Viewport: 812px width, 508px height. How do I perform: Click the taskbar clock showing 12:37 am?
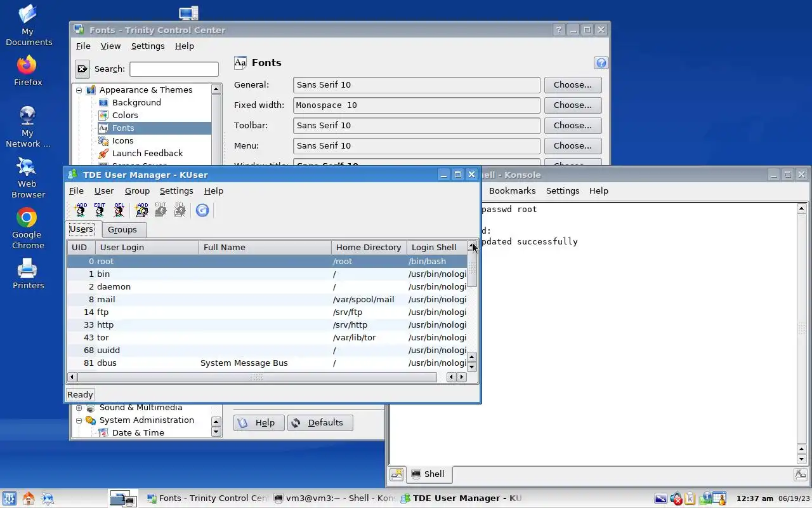pos(755,498)
